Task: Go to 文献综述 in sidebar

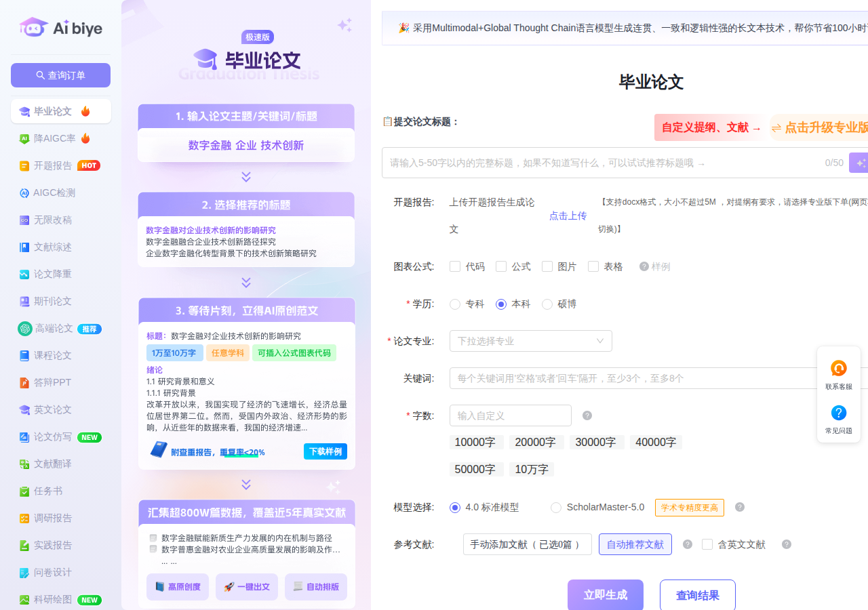Action: [61, 247]
